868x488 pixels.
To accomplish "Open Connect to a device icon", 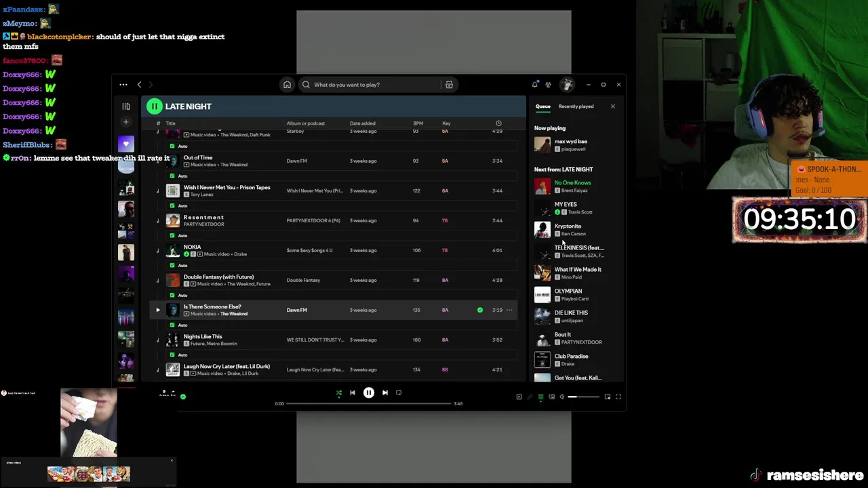I will pos(551,396).
